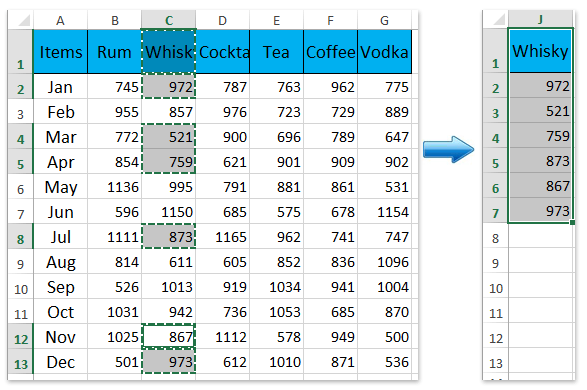Click Whisky value 759 in Apr row

pyautogui.click(x=168, y=162)
